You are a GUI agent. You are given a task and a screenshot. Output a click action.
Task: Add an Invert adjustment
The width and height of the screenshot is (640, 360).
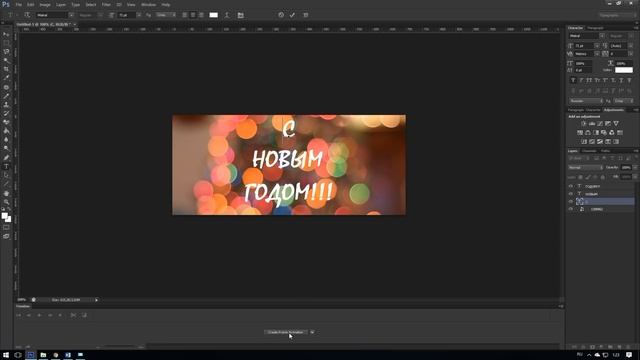tap(584, 142)
